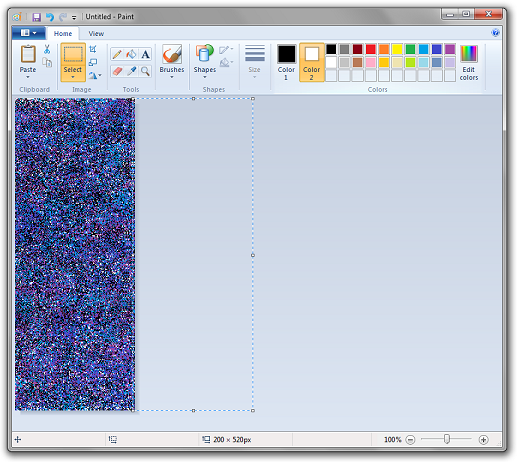Click the Crop icon
This screenshot has height=462, width=519.
(x=93, y=49)
